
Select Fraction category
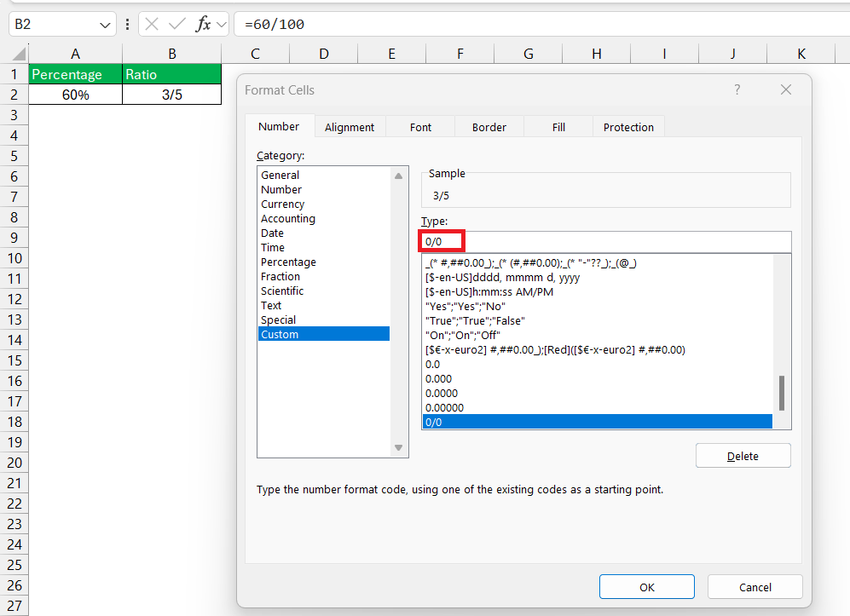pos(324,276)
